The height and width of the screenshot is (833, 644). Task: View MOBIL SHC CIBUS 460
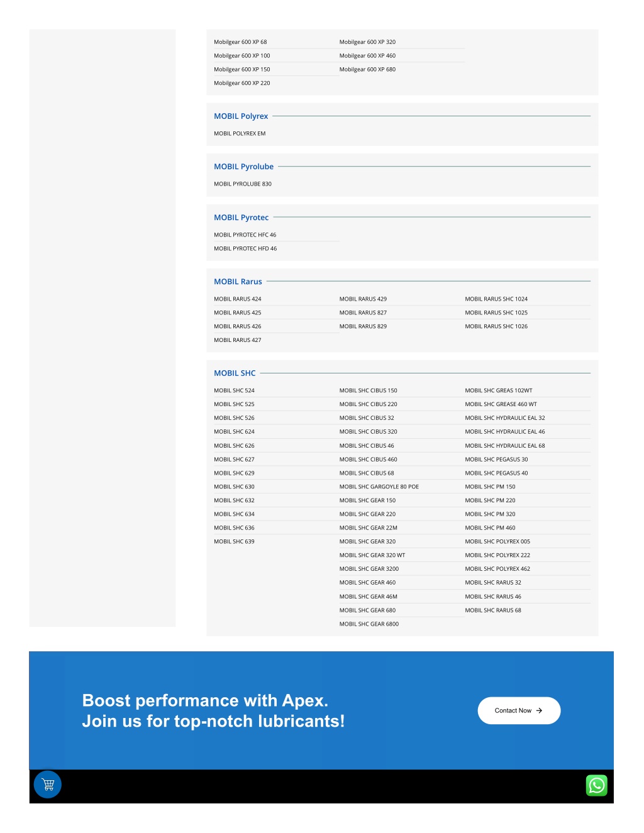pos(368,460)
